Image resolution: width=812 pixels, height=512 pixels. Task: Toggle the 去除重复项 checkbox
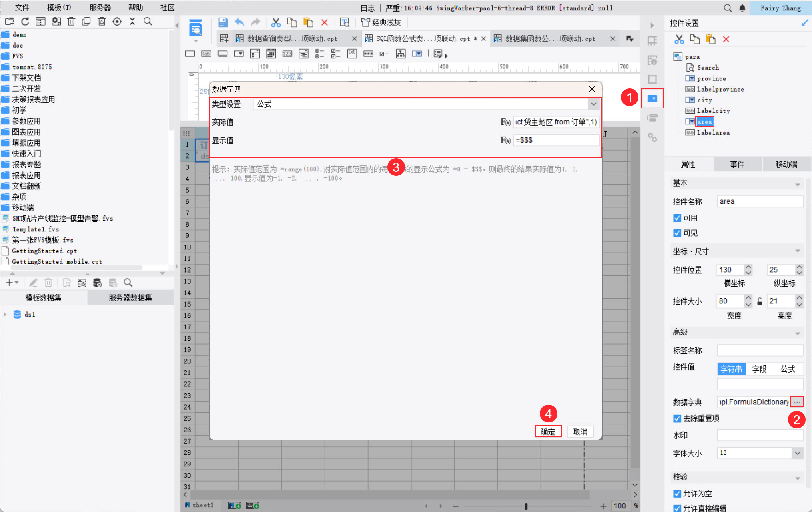click(677, 418)
